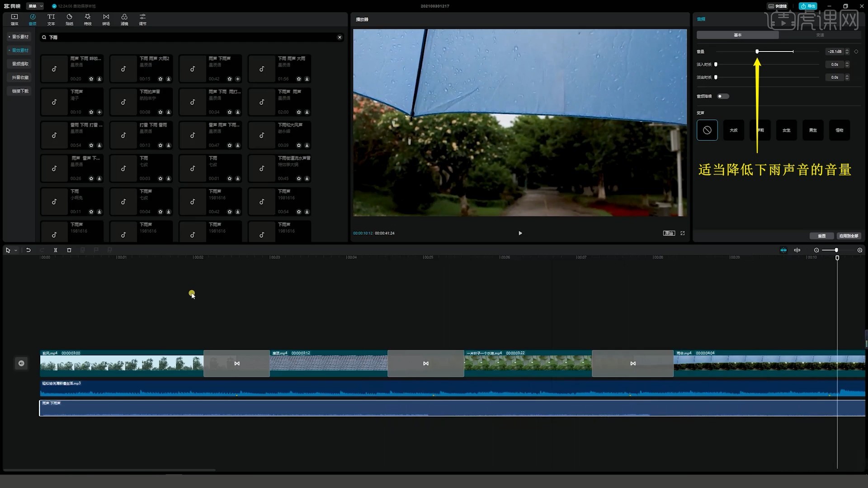The width and height of the screenshot is (868, 488).
Task: Open the 滤镜 filters icon tab
Action: pos(124,19)
